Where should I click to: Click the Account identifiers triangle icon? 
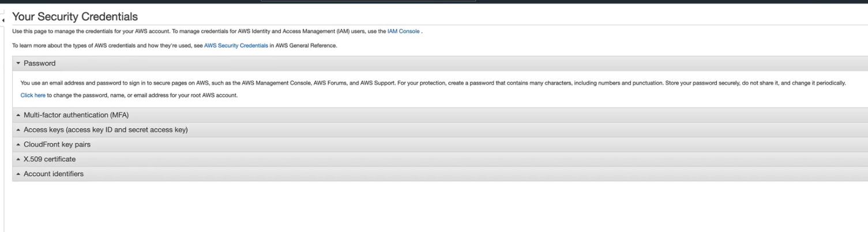point(18,174)
